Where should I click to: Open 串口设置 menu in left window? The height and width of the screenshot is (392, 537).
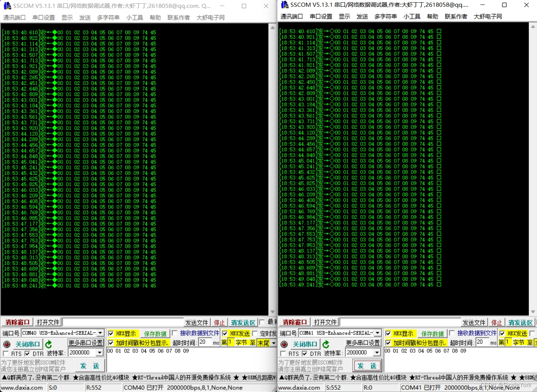[x=44, y=18]
